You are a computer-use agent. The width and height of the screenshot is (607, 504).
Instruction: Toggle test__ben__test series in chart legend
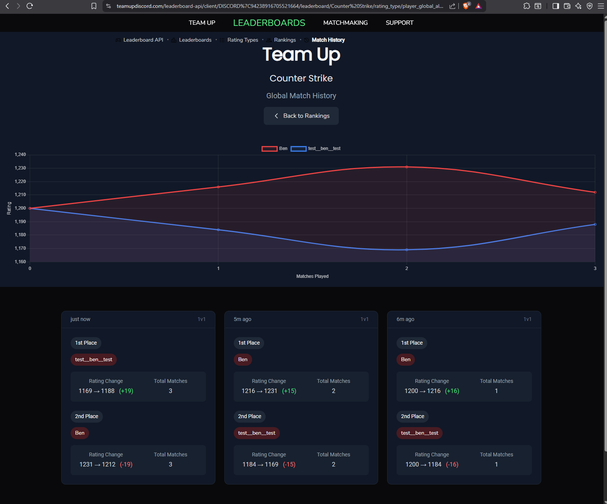316,148
